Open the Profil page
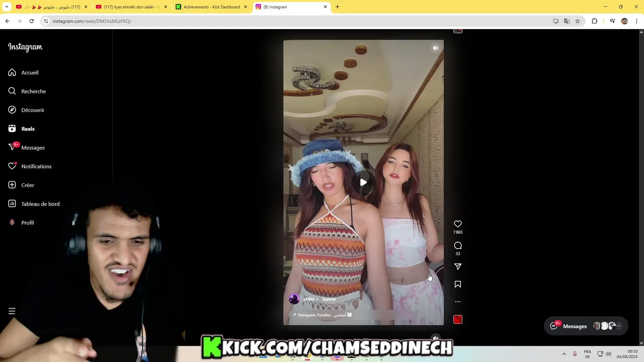The width and height of the screenshot is (644, 362). click(x=21, y=223)
